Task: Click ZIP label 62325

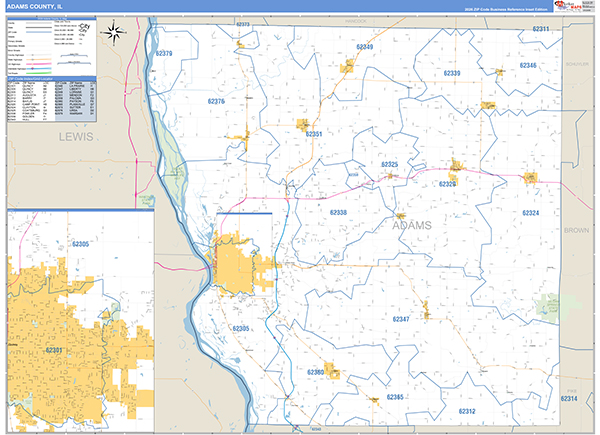Action: pos(390,164)
